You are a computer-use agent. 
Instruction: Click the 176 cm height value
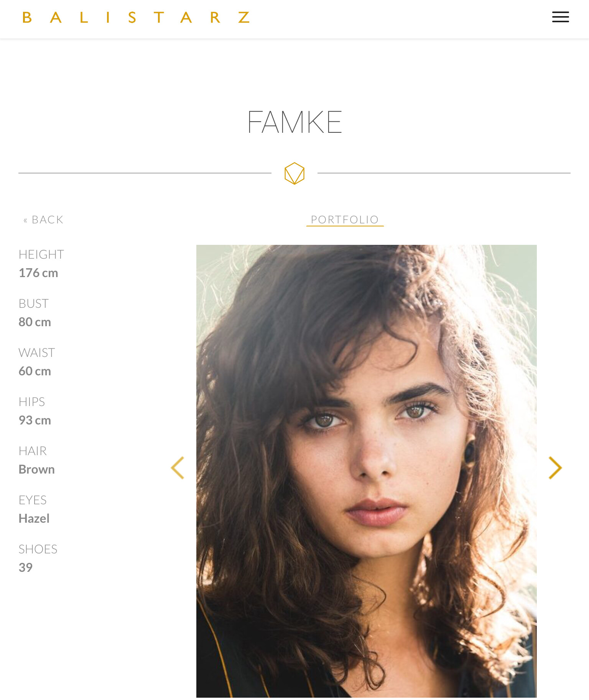click(38, 273)
